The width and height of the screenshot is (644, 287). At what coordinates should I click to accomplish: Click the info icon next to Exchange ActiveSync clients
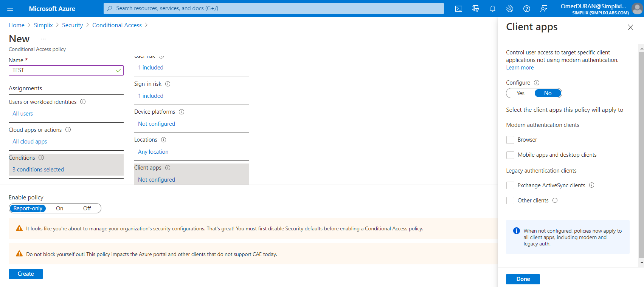592,185
